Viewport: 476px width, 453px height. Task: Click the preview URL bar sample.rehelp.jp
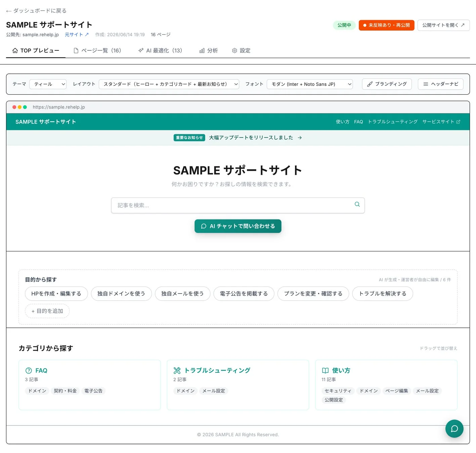pos(59,107)
